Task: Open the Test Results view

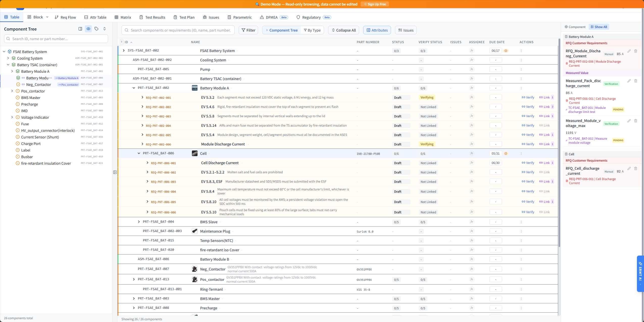Action: [x=152, y=17]
